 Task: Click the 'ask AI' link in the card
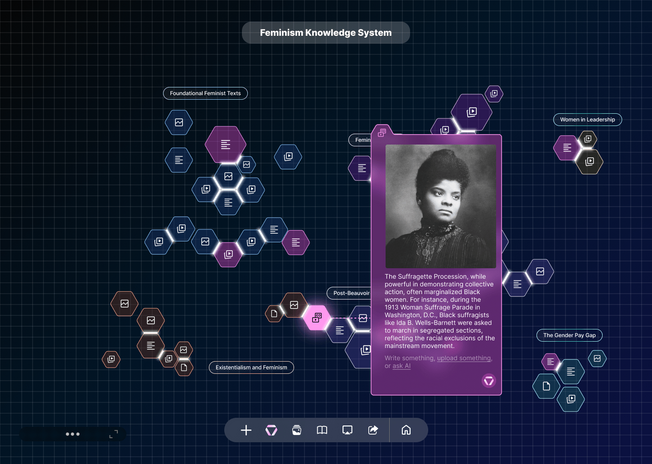click(x=401, y=366)
